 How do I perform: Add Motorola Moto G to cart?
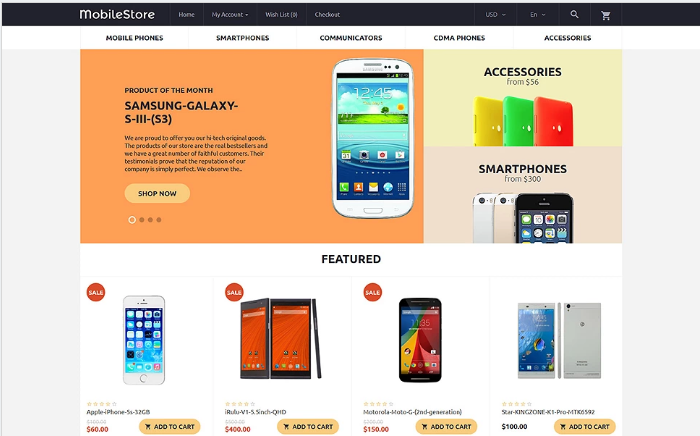[x=446, y=427]
